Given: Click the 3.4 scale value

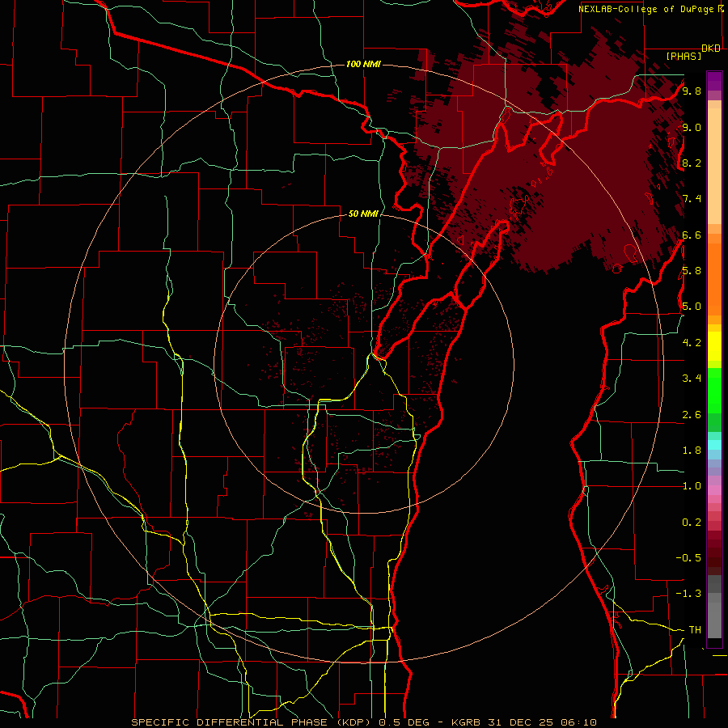Looking at the screenshot, I should 692,379.
